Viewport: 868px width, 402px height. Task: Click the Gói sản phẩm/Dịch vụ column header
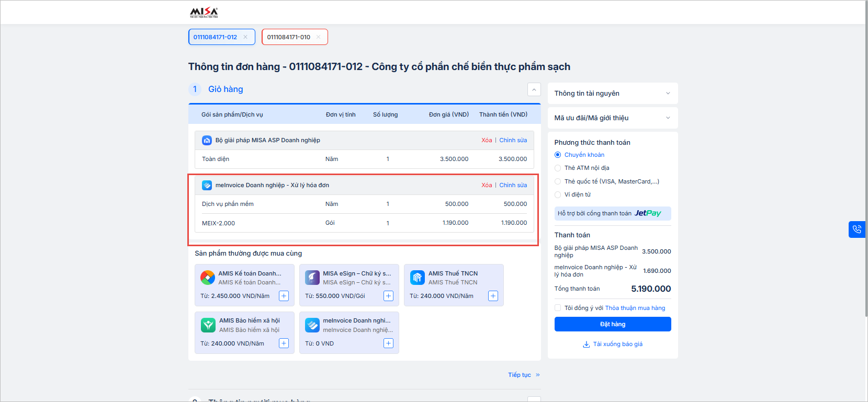(x=232, y=114)
